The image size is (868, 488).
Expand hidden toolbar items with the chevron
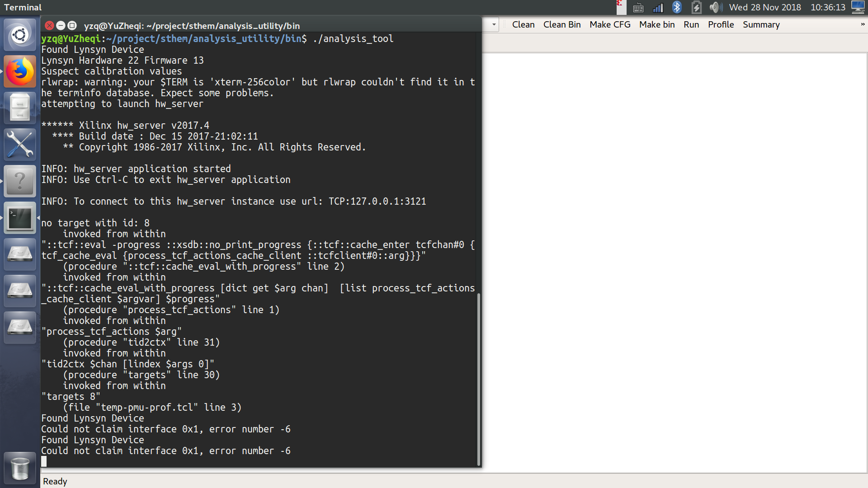click(x=863, y=24)
